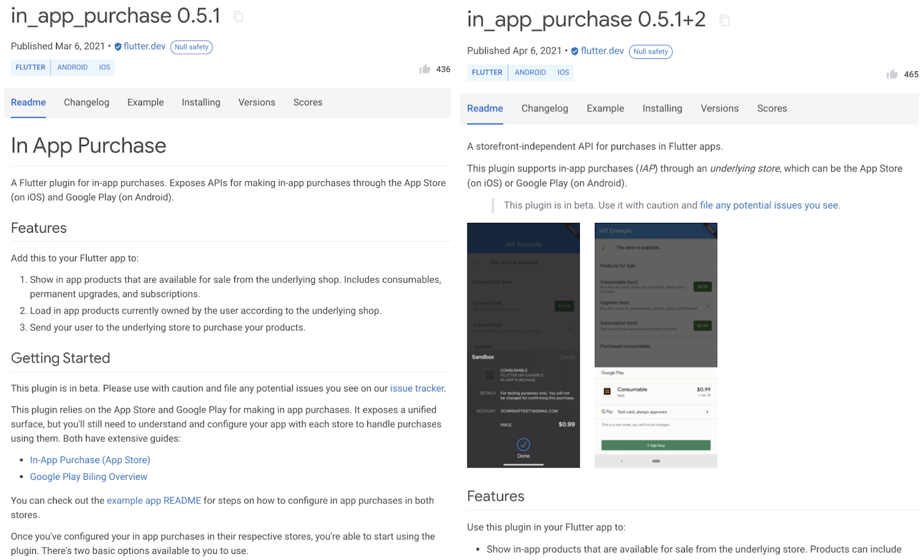View the Versions tab of 0.5.1+2
Screen dimensions: 924x560
[x=719, y=108]
